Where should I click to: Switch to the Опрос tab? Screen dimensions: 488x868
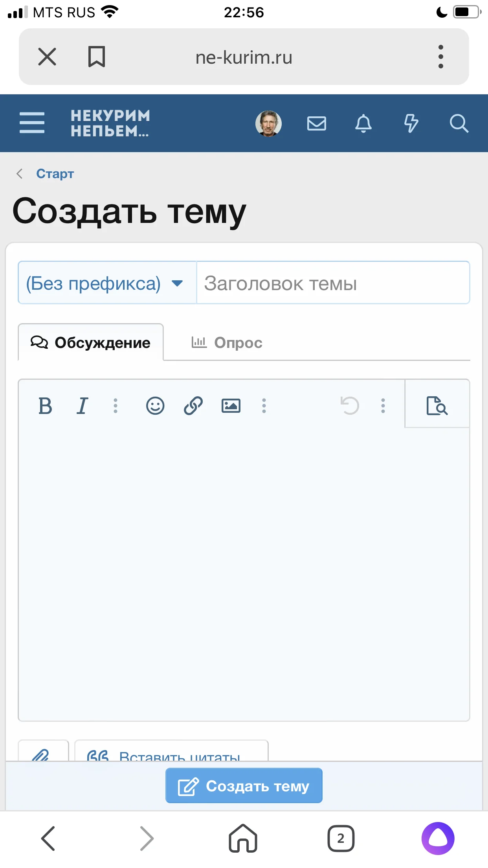(x=227, y=343)
